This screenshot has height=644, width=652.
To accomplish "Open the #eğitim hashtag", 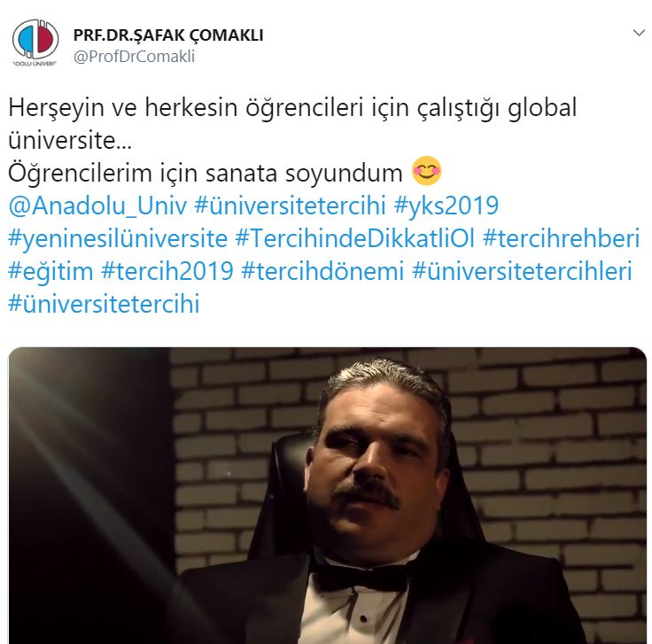I will coord(50,271).
